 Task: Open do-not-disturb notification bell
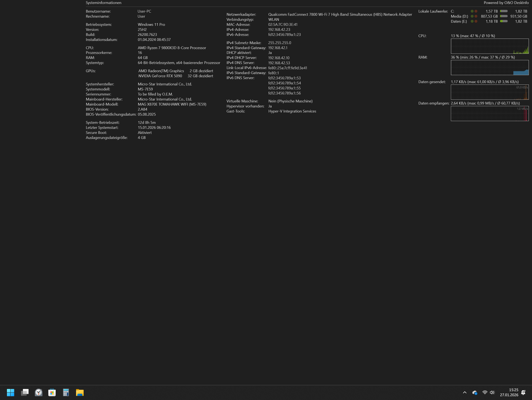coord(523,393)
